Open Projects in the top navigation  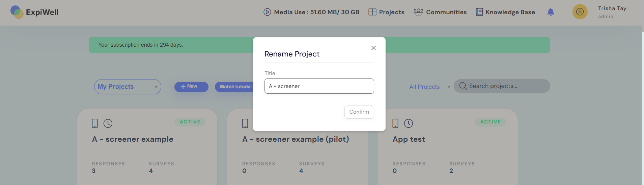coord(386,12)
